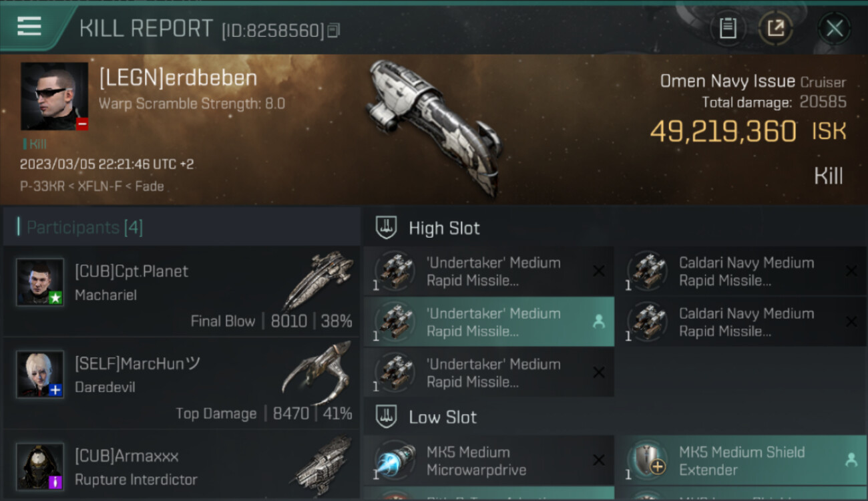Select the MK5 Medium Shield Extender

tap(741, 461)
